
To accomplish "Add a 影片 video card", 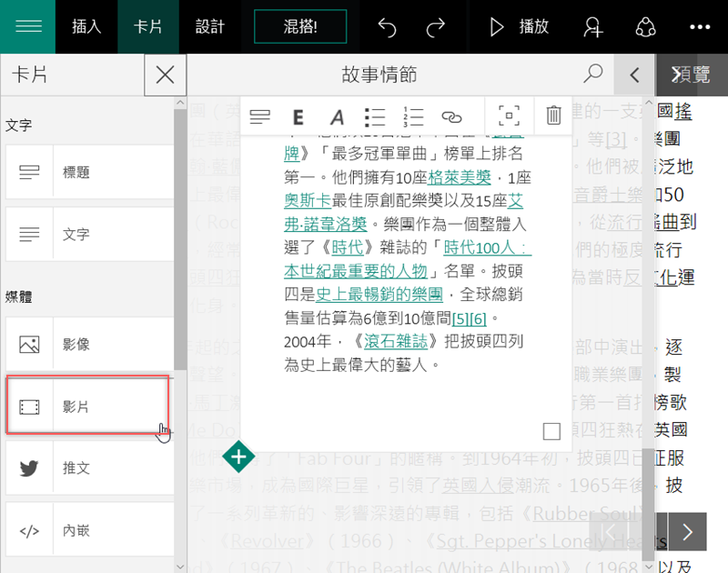I will (87, 407).
